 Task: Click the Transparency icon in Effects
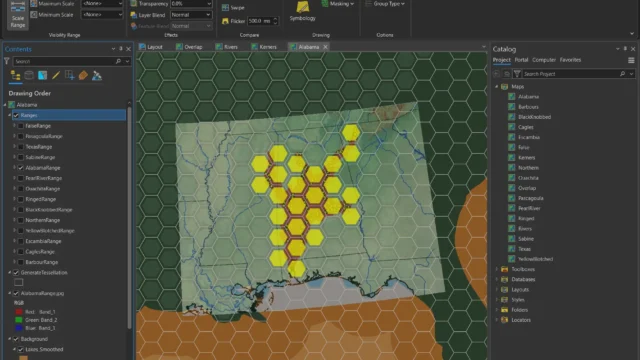pos(133,4)
